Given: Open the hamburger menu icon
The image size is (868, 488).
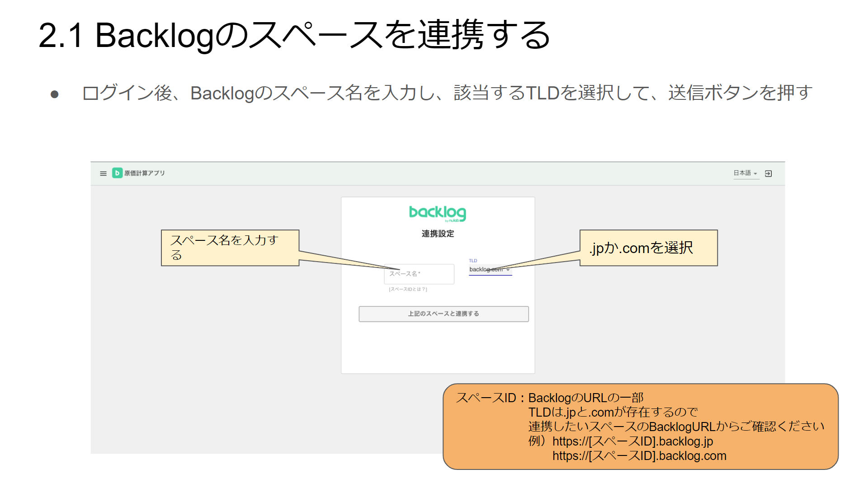Looking at the screenshot, I should [103, 174].
